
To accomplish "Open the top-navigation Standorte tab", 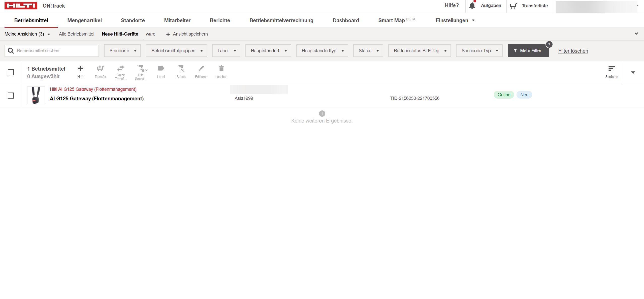I will click(133, 20).
